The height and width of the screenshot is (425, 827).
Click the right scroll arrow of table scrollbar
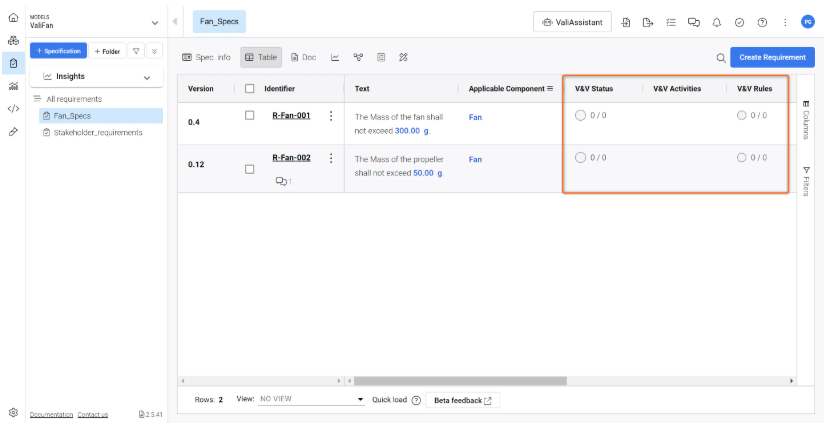(x=791, y=381)
